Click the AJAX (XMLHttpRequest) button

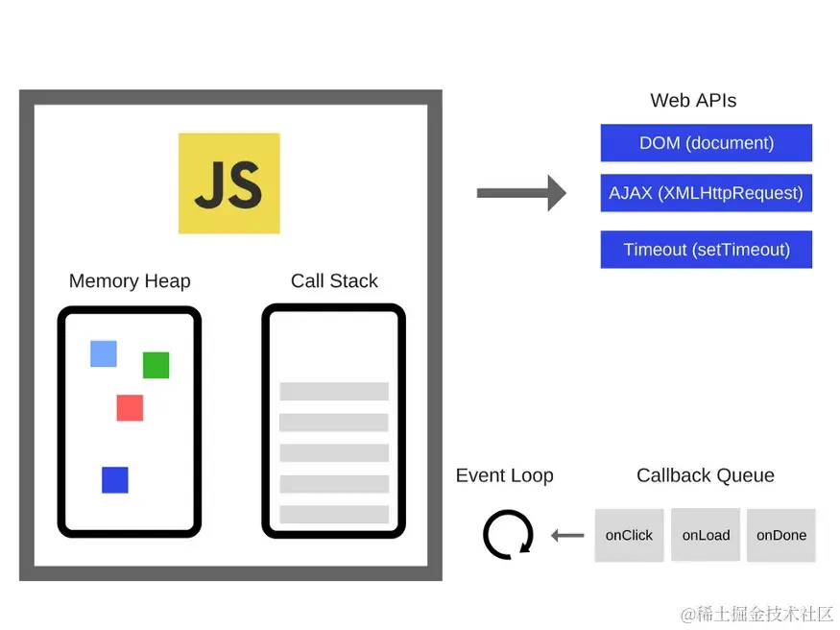tap(706, 192)
